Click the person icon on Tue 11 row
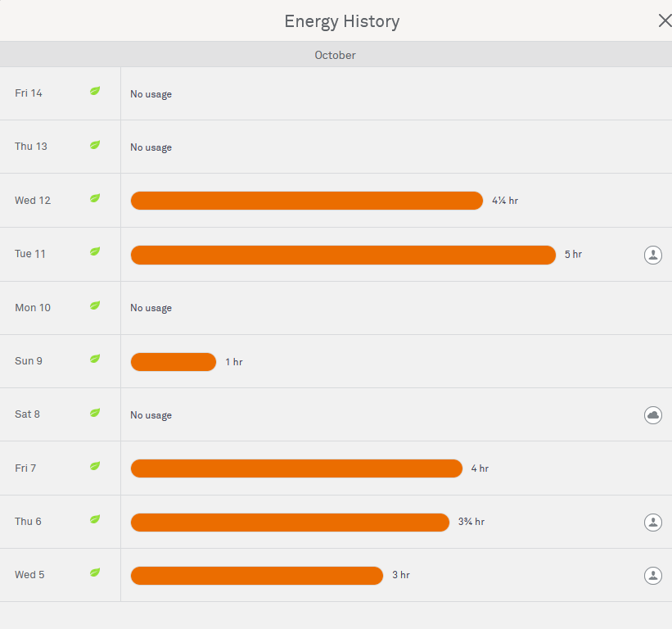The height and width of the screenshot is (629, 672). (x=652, y=255)
